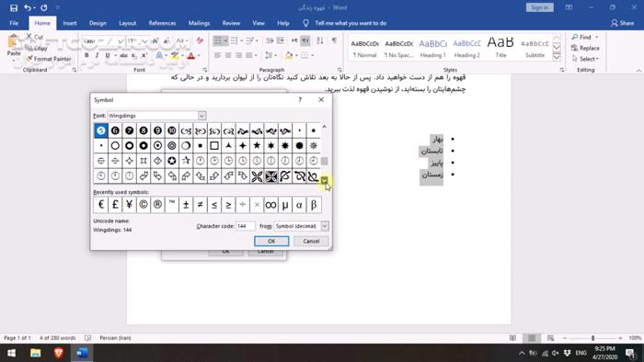Click OK in the Symbol dialog
Screen dimensions: 644x362
271,241
